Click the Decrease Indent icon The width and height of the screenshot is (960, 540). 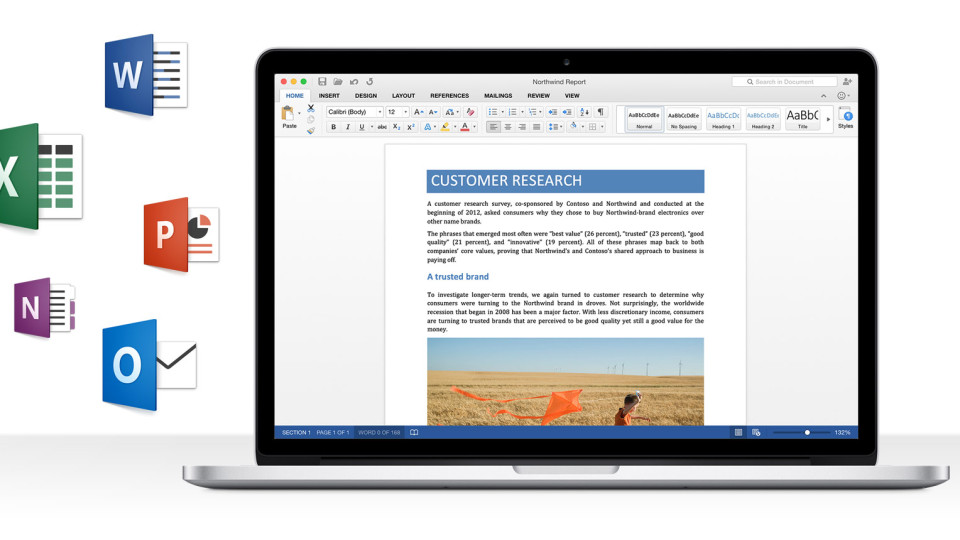(x=552, y=112)
